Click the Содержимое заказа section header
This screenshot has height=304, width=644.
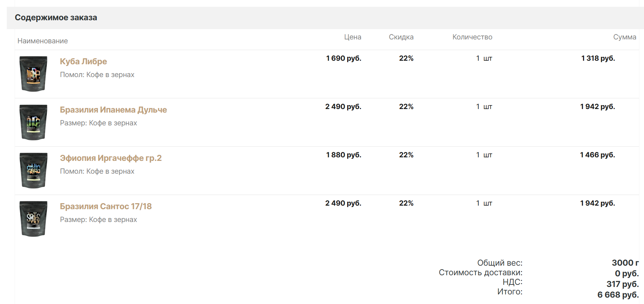coord(56,18)
